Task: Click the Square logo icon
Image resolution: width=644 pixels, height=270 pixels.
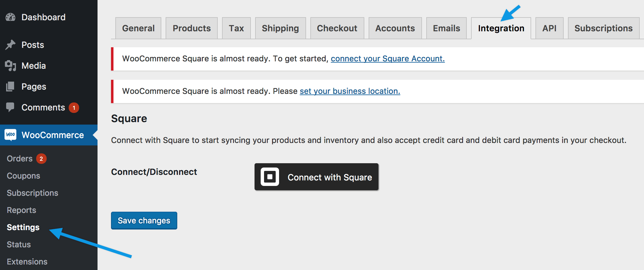Action: 270,177
